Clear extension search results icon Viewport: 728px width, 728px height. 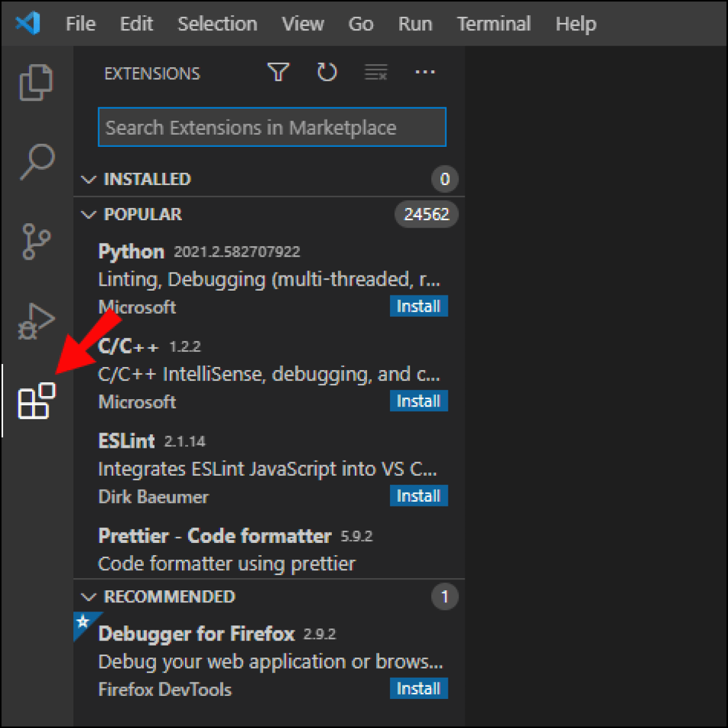click(376, 73)
